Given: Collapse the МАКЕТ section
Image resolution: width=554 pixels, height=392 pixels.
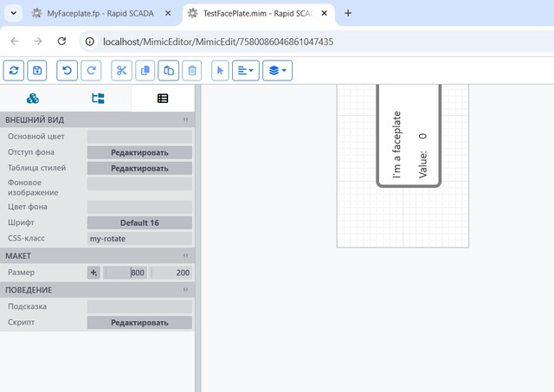Looking at the screenshot, I should coord(185,255).
